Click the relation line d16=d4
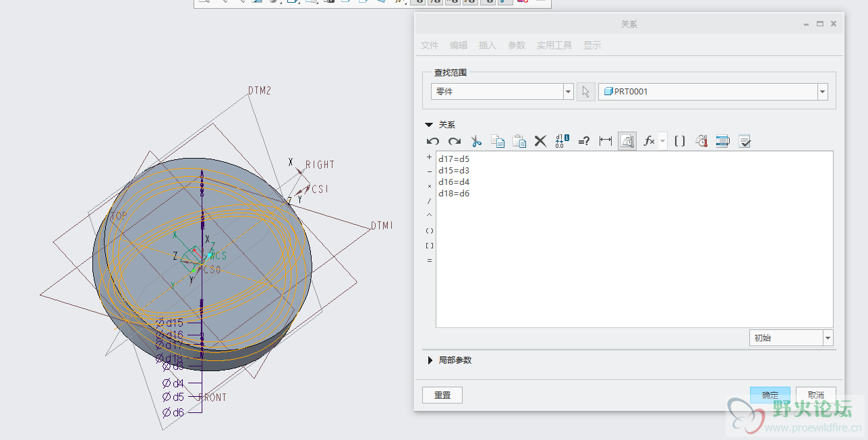This screenshot has height=440, width=868. tap(454, 182)
